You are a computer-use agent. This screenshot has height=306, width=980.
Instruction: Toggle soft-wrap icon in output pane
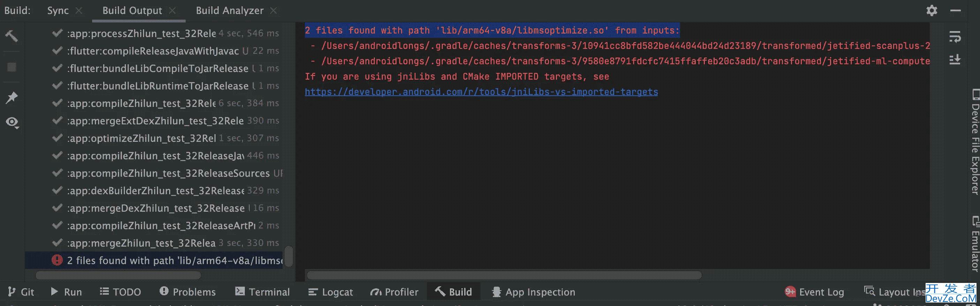coord(955,37)
